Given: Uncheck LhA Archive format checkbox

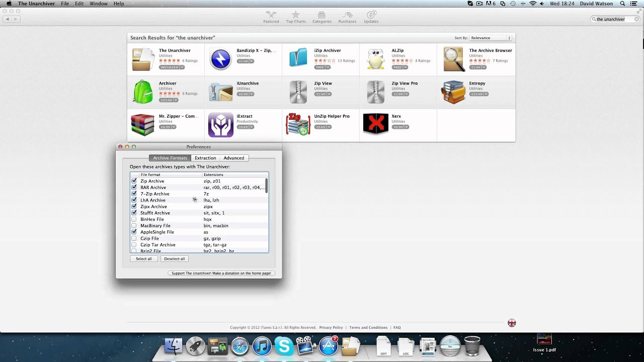Looking at the screenshot, I should (x=134, y=200).
